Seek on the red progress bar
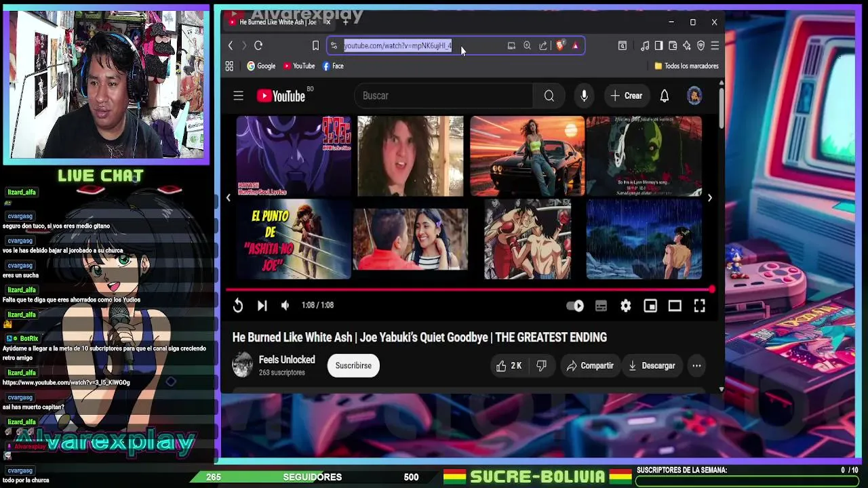 pyautogui.click(x=469, y=289)
